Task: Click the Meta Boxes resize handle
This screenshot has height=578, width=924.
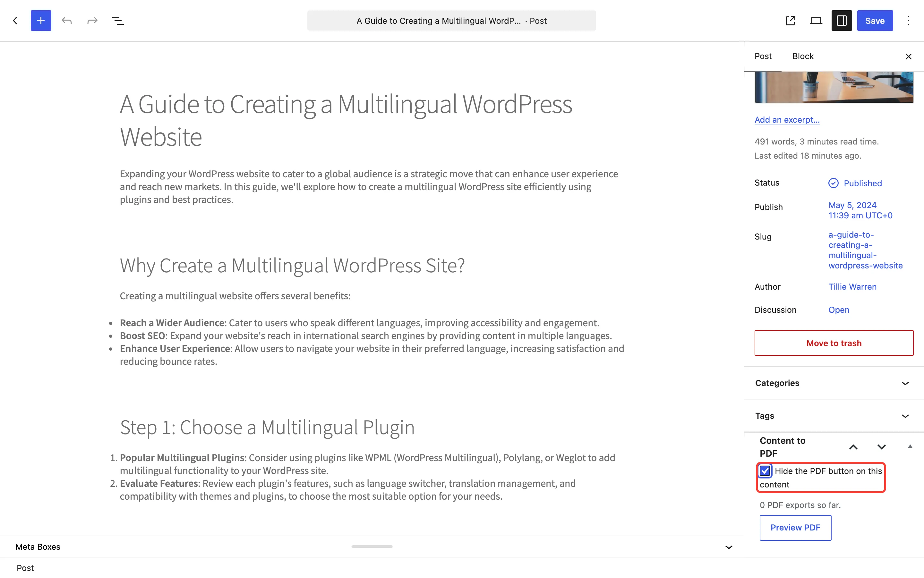Action: tap(372, 546)
